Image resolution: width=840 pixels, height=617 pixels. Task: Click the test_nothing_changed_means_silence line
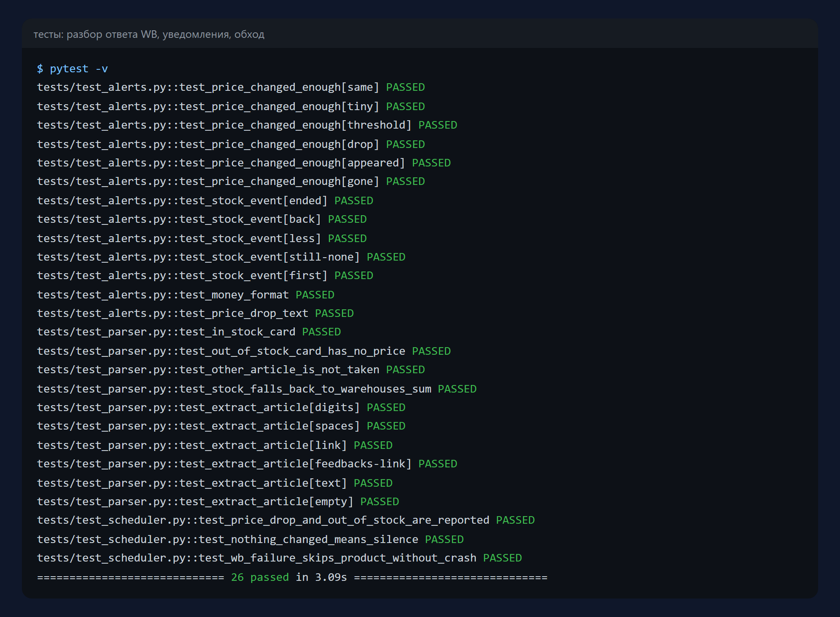250,539
